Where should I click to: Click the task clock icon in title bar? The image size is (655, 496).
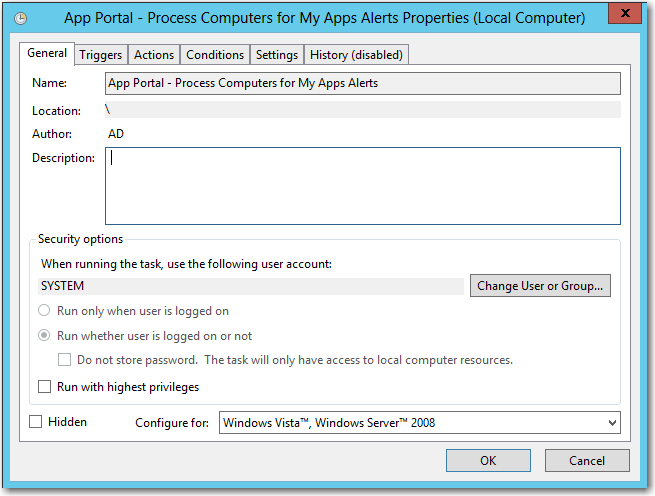pos(20,18)
